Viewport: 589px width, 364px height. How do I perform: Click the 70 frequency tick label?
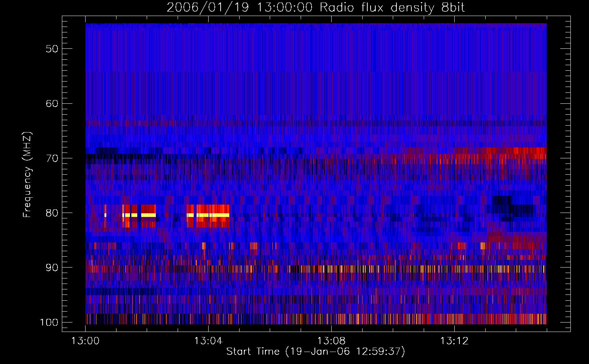click(x=52, y=158)
